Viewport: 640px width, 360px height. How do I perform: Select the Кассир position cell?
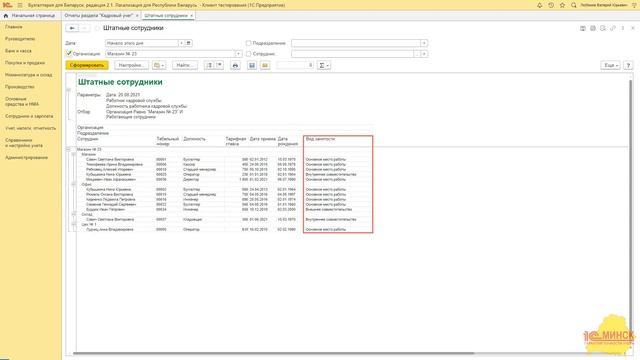(189, 164)
